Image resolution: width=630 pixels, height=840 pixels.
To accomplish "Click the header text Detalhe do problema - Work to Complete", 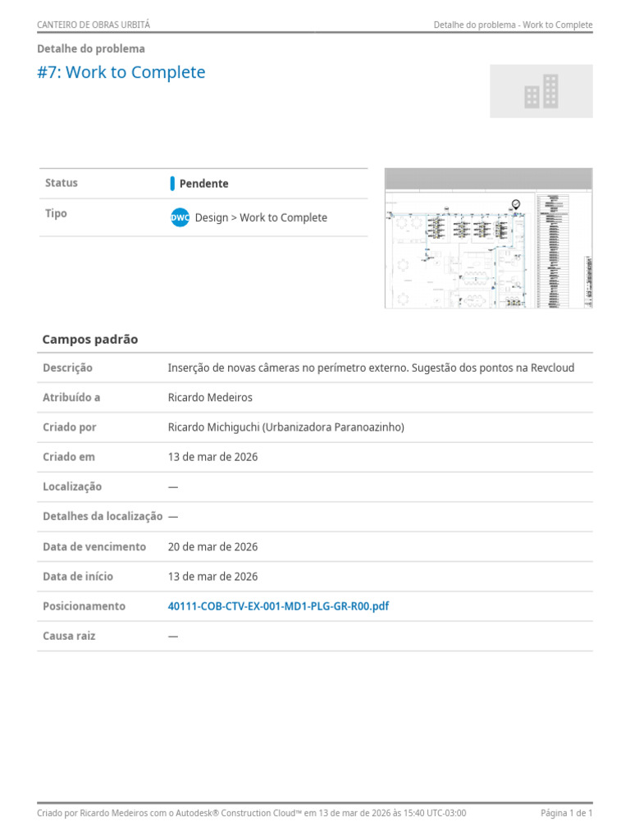I will coord(514,25).
